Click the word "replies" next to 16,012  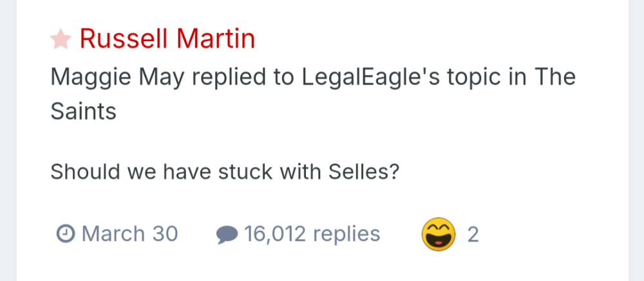click(348, 233)
